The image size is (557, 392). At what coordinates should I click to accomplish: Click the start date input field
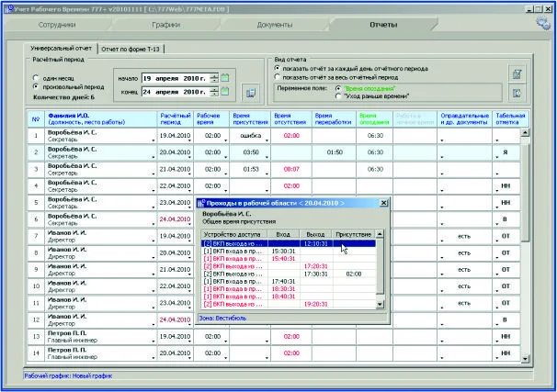173,77
